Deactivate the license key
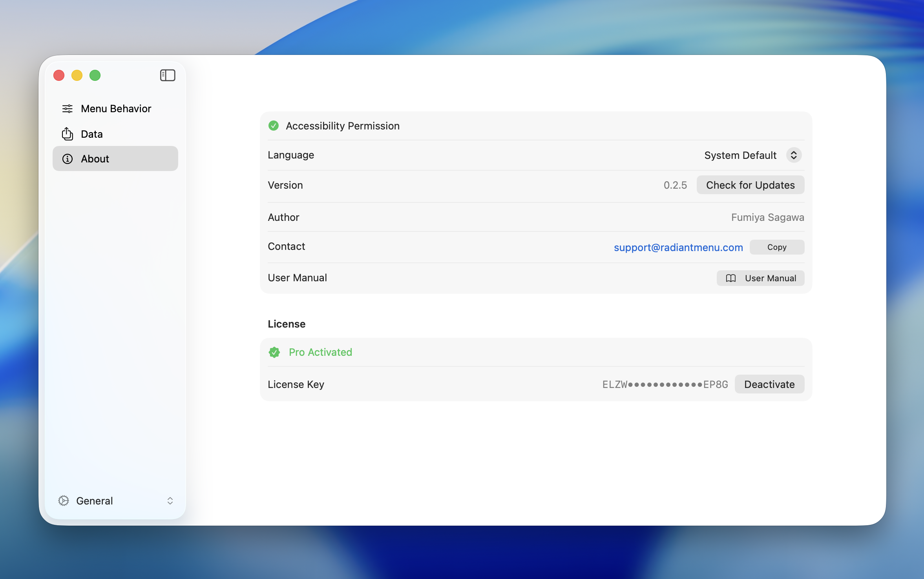This screenshot has height=579, width=924. tap(769, 384)
